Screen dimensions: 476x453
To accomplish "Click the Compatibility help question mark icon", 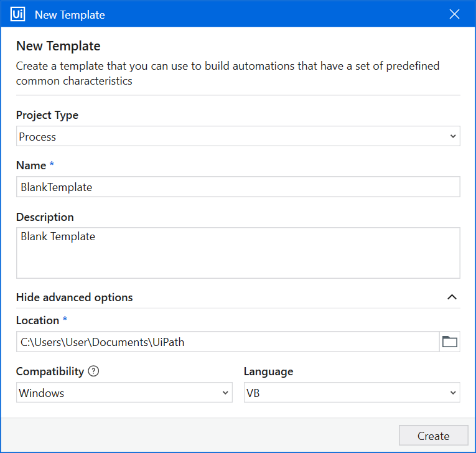I will 93,371.
